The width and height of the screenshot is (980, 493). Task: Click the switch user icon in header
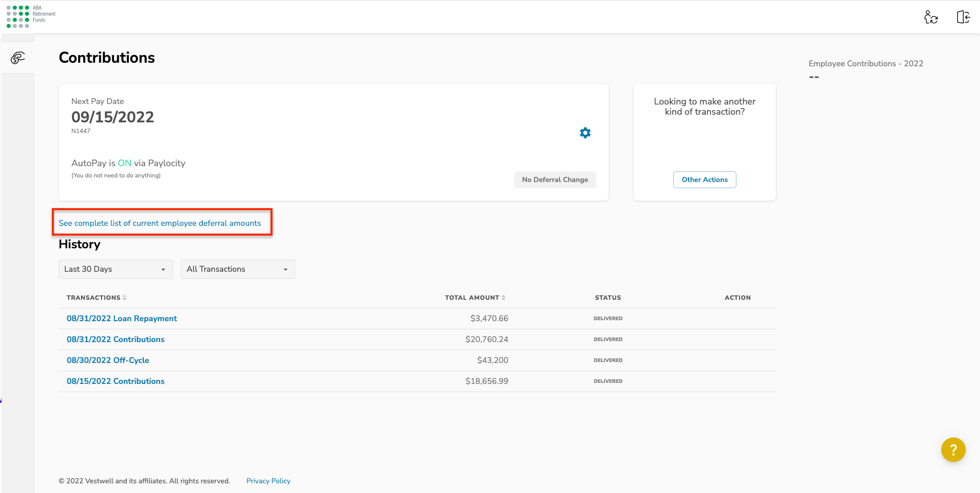[x=931, y=17]
